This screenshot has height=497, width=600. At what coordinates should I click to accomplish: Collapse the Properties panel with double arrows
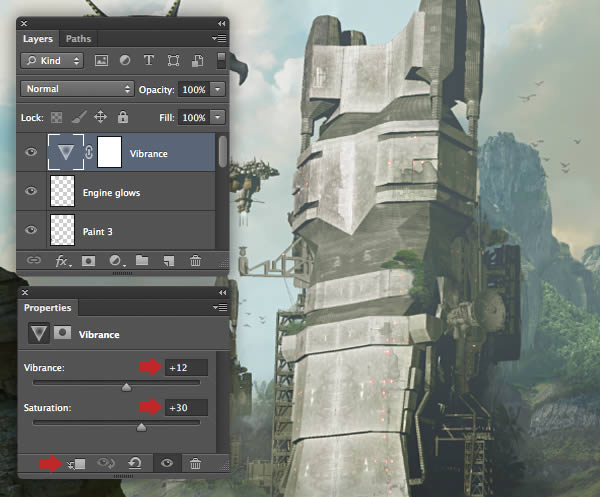click(222, 293)
